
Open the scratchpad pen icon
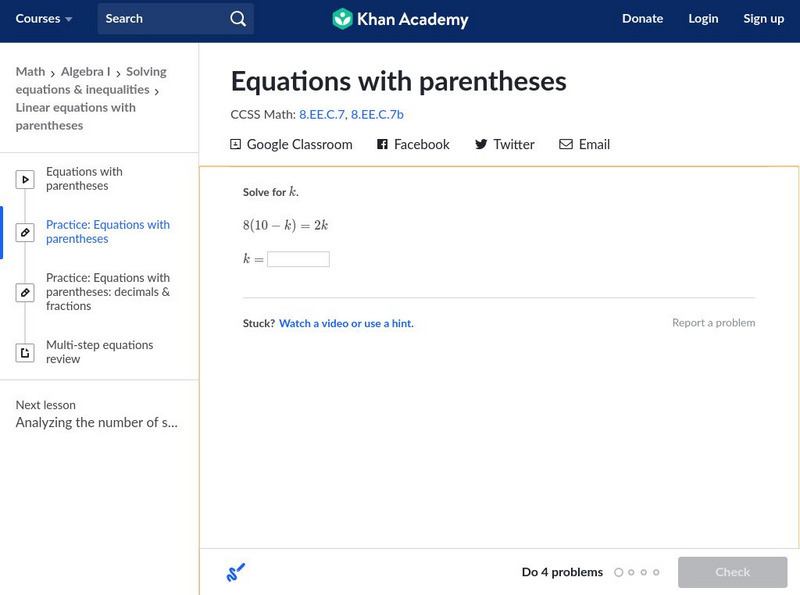pyautogui.click(x=237, y=572)
